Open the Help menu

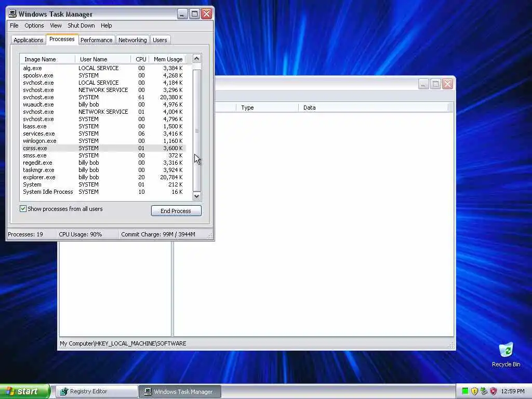[x=106, y=25]
